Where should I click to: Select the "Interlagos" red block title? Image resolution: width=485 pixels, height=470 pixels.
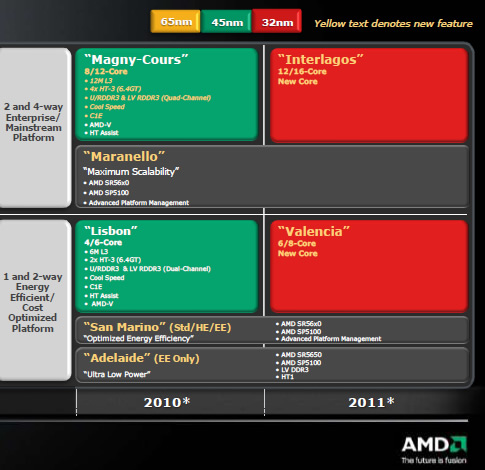tap(321, 60)
